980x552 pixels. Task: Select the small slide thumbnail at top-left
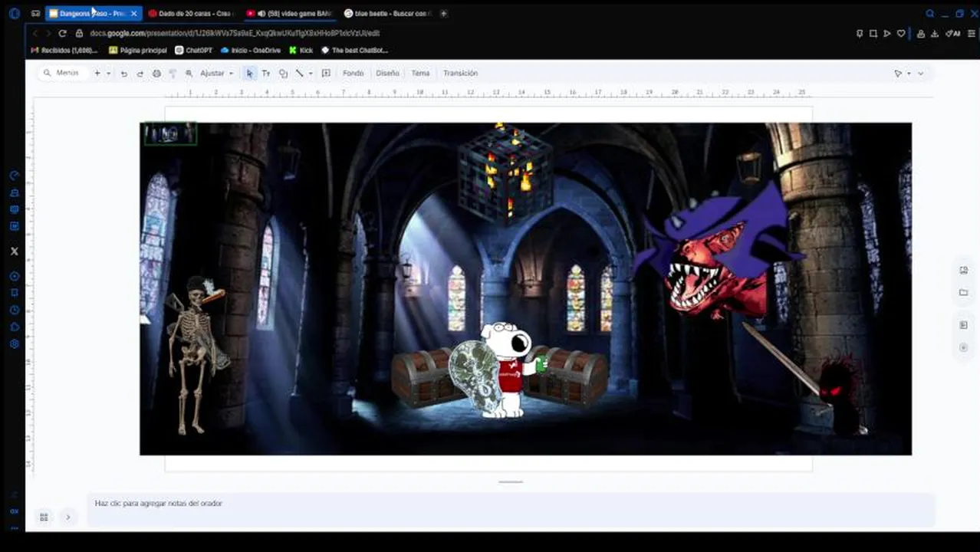(170, 133)
